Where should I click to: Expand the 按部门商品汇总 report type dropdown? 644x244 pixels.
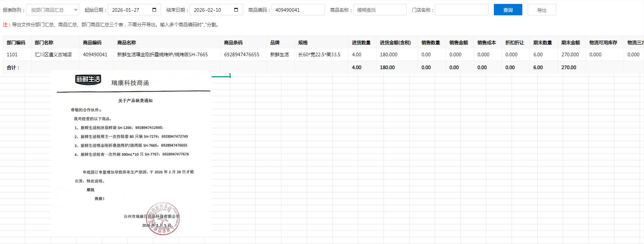tap(53, 10)
